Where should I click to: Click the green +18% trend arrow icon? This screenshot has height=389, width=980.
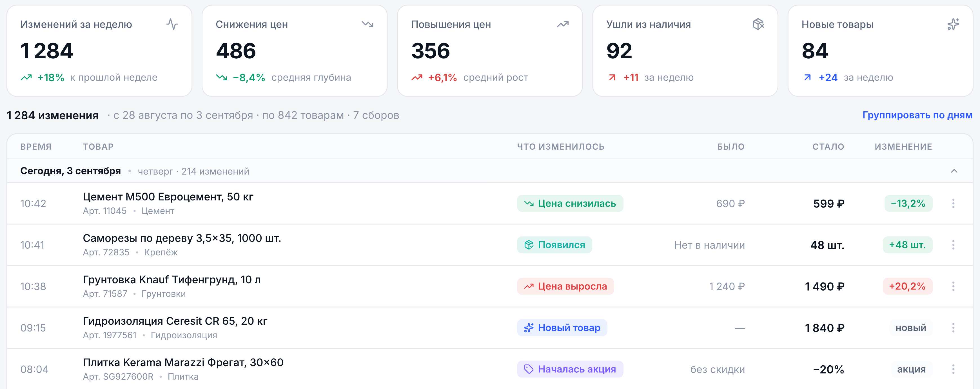pos(26,78)
